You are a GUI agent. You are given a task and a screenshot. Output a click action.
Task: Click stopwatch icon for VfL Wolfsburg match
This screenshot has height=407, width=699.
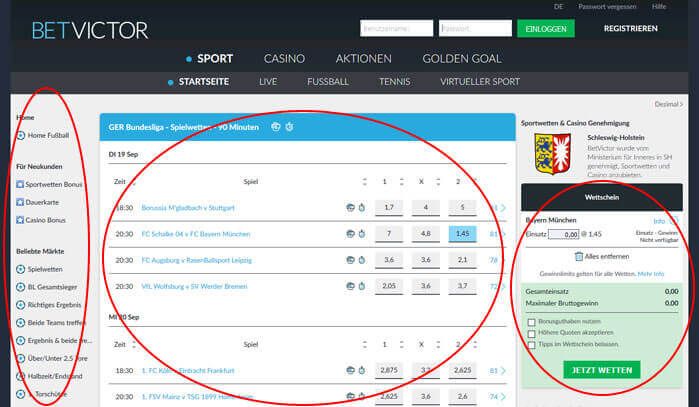(x=362, y=286)
